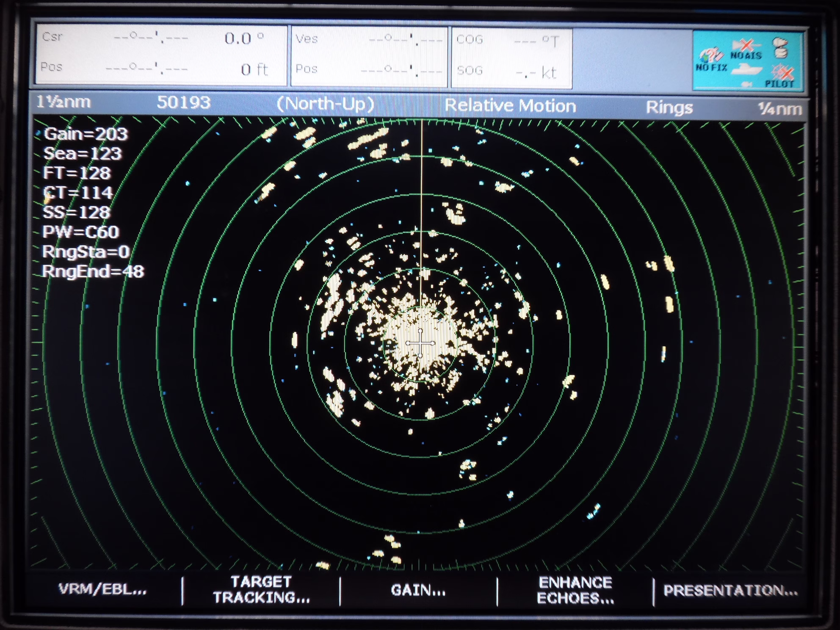Tap the Rings label in status bar
Image resolution: width=840 pixels, height=630 pixels.
click(x=669, y=107)
